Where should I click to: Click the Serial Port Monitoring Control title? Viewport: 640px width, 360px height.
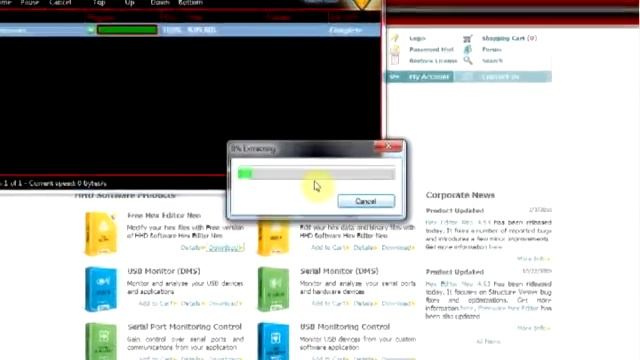click(x=184, y=327)
